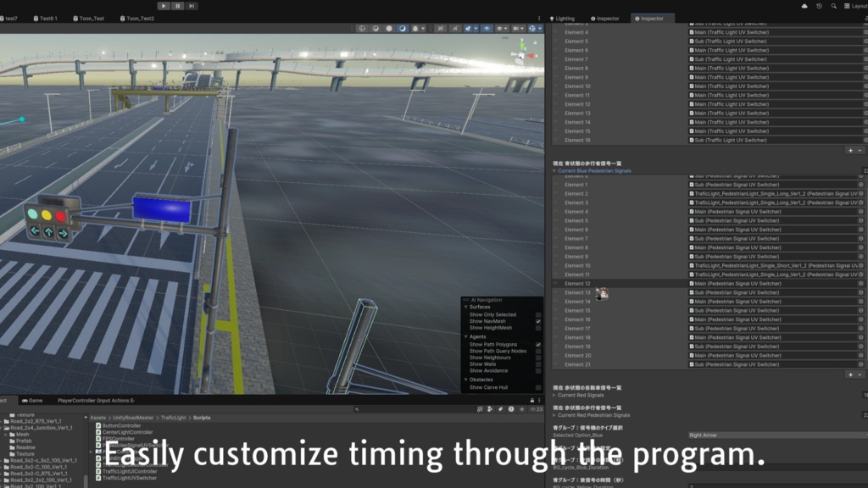This screenshot has height=488, width=868.
Task: Switch to the Lighting tab
Action: point(566,18)
